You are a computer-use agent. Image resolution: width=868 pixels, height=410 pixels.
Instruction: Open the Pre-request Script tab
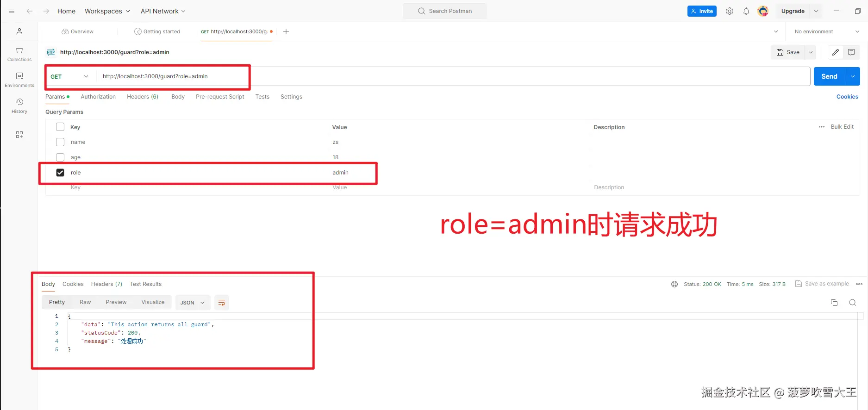pos(220,97)
